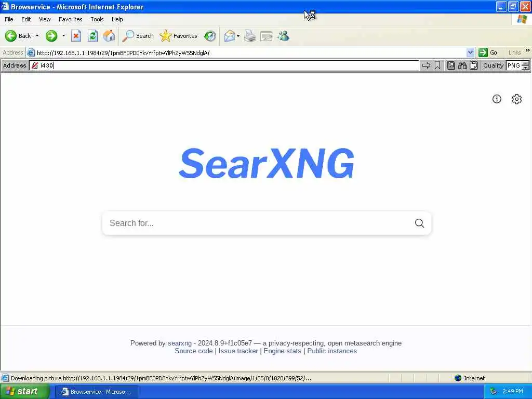
Task: Click the Downloading picture status bar text
Action: [x=161, y=378]
